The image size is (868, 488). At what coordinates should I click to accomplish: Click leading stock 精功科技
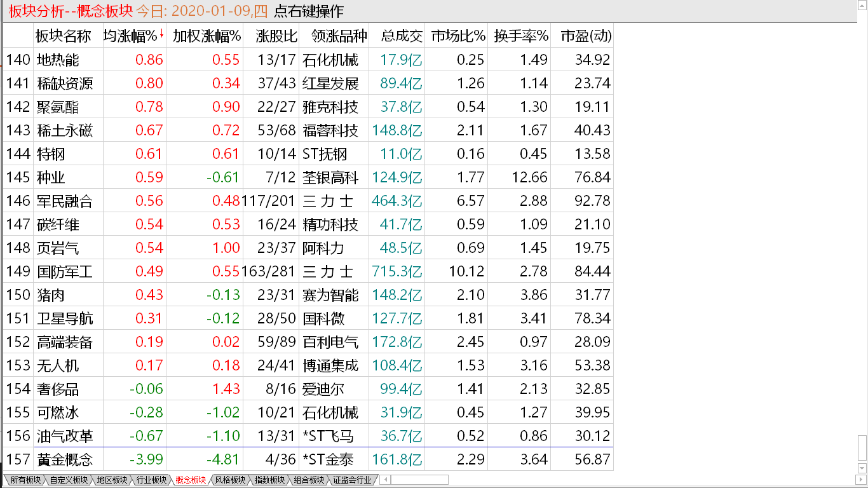330,224
